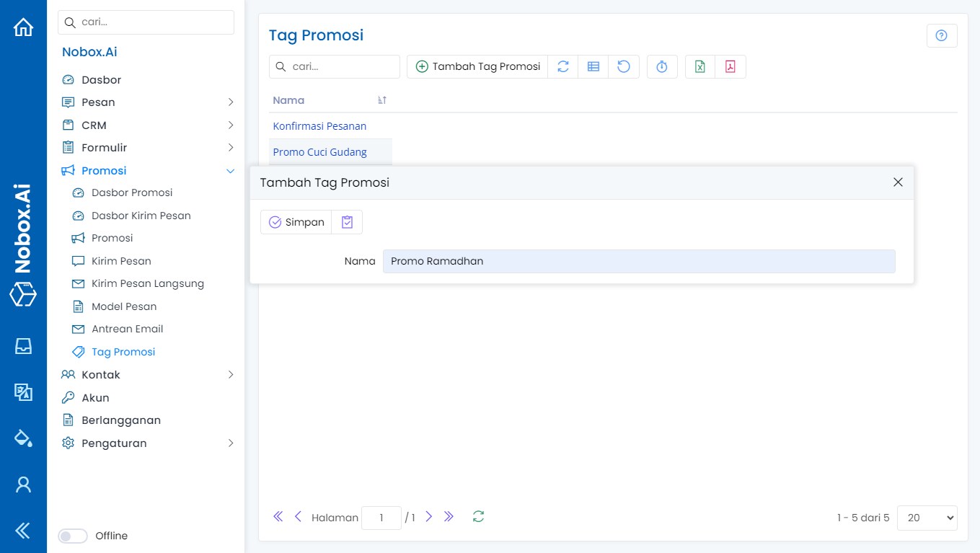Click the Nama input field in dialog
Screen dimensions: 980x553
(x=638, y=261)
